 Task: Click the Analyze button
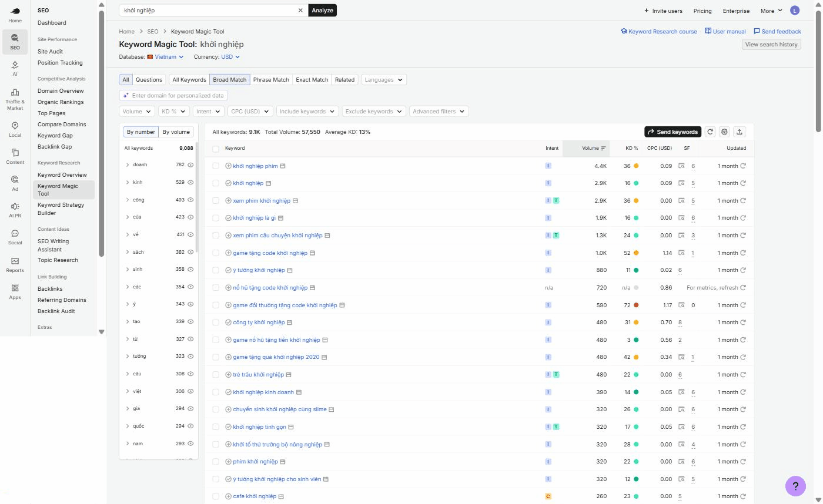tap(322, 10)
